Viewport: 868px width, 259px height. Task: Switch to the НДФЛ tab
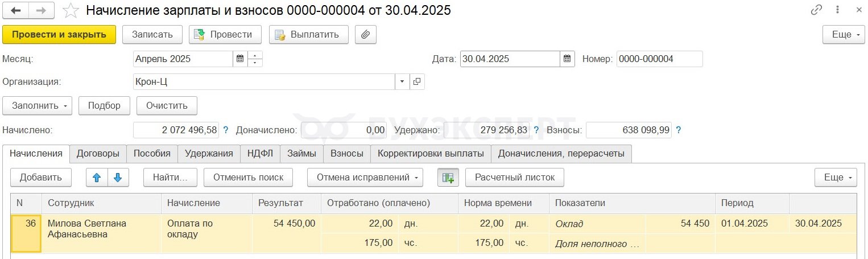(261, 153)
